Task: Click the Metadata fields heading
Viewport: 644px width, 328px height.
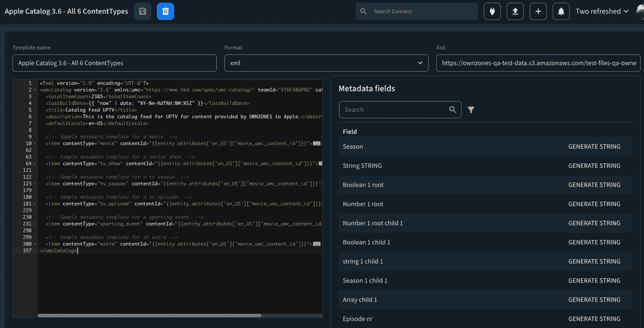Action: [366, 89]
